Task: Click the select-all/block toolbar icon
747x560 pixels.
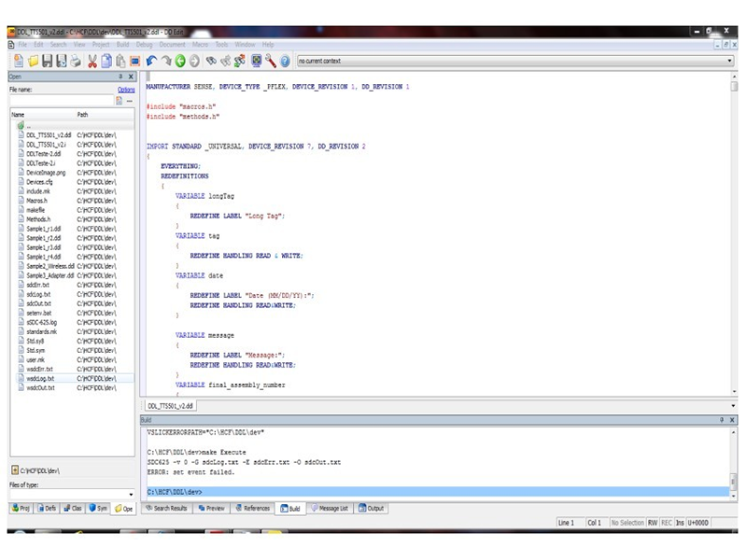Action: [x=134, y=61]
